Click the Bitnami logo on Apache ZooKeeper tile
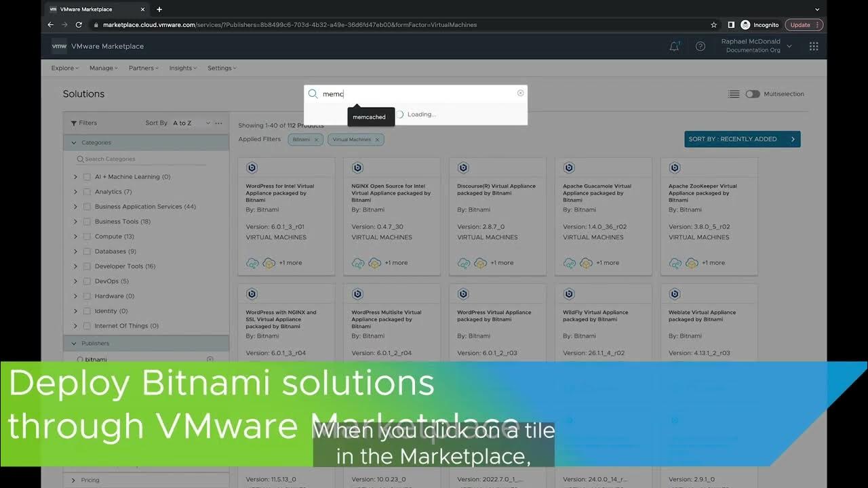Image resolution: width=868 pixels, height=488 pixels. 675,168
